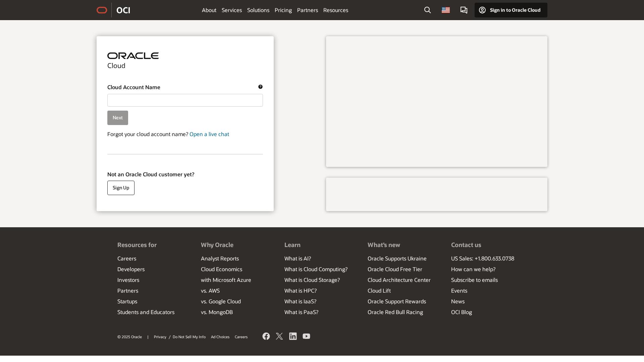Viewport: 644px width, 362px height.
Task: Open Cloud Architecture Center link
Action: [x=399, y=280]
